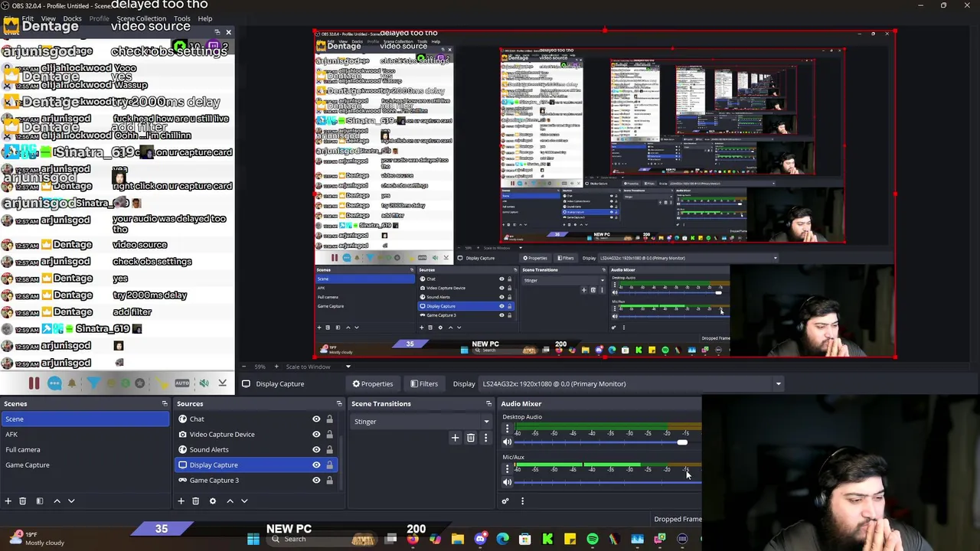
Task: Toggle lock on Video Capture Device source
Action: pyautogui.click(x=330, y=435)
